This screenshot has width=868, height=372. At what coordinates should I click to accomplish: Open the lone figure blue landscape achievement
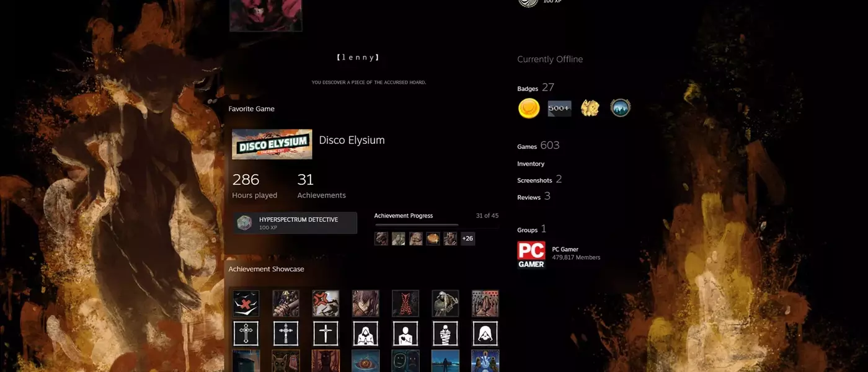point(445,361)
